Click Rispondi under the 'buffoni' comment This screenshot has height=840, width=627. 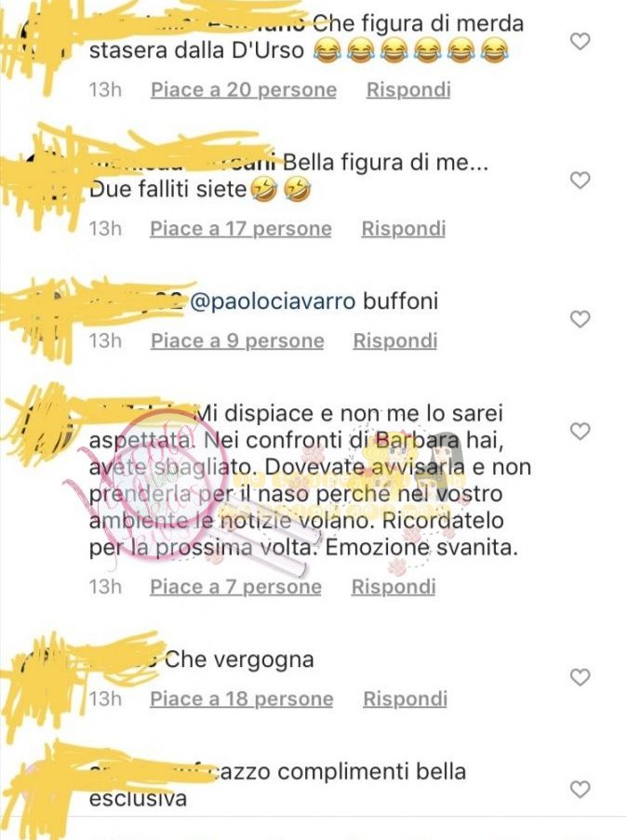395,340
